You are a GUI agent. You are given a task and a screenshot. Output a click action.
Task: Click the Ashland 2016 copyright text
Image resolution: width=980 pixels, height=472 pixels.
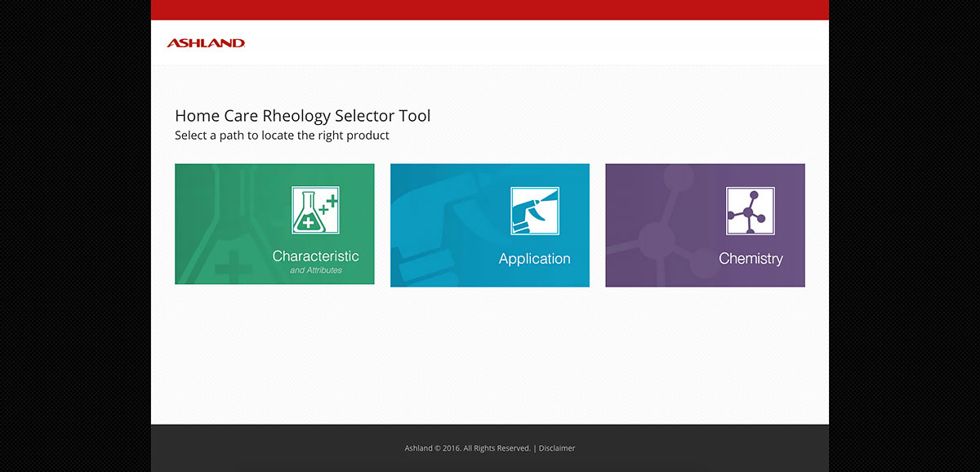[x=466, y=448]
